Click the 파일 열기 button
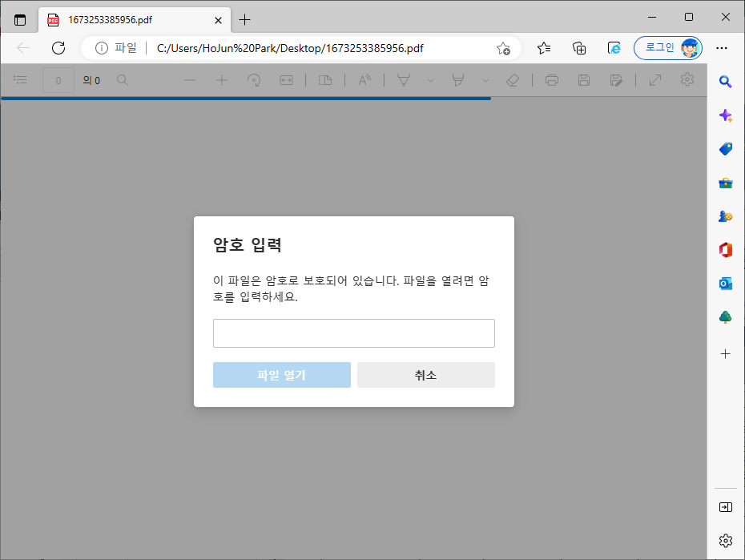Screen dimensions: 745x560 click(282, 375)
